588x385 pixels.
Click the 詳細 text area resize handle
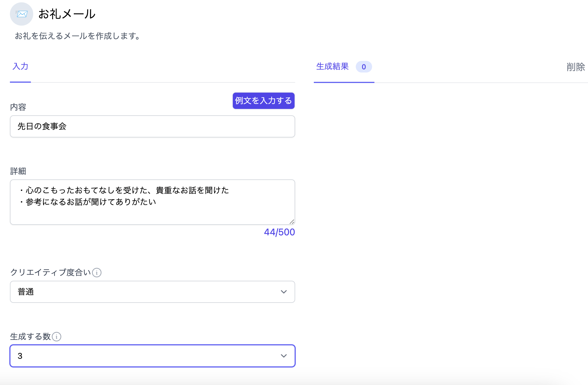point(292,222)
